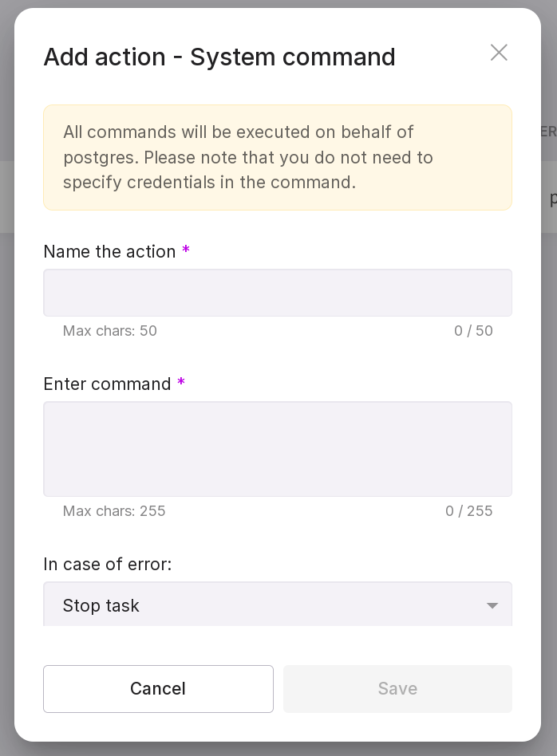The height and width of the screenshot is (756, 557).
Task: Click the 'Add action - System command' title
Action: tap(219, 57)
